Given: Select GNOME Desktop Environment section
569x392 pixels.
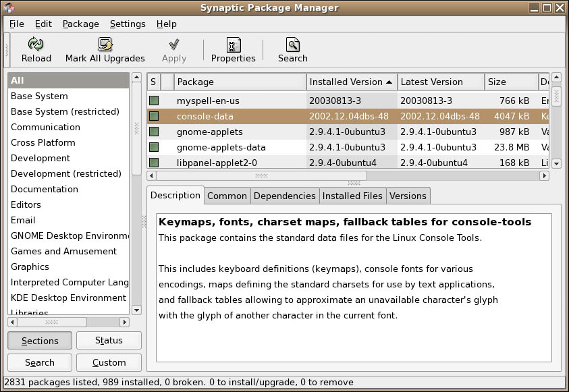Looking at the screenshot, I should click(x=69, y=235).
